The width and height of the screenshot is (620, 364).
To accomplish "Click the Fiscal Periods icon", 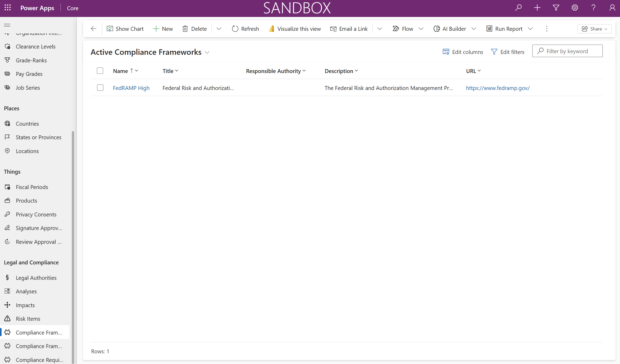I will tap(7, 187).
